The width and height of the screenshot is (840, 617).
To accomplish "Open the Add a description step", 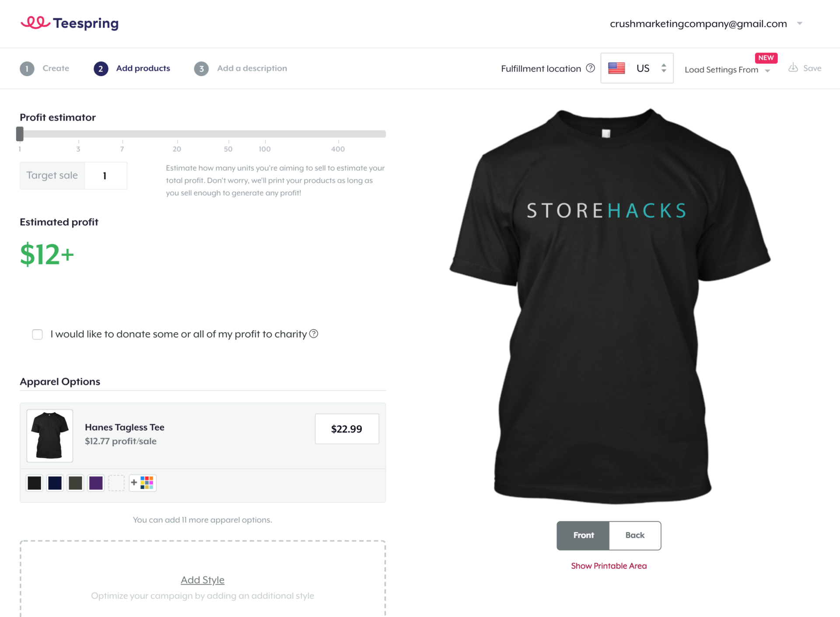I will [x=252, y=68].
